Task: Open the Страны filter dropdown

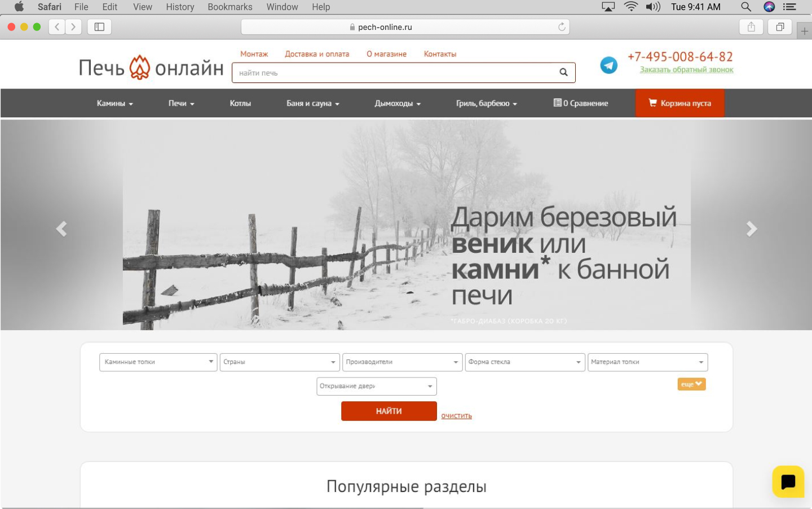Action: [280, 362]
